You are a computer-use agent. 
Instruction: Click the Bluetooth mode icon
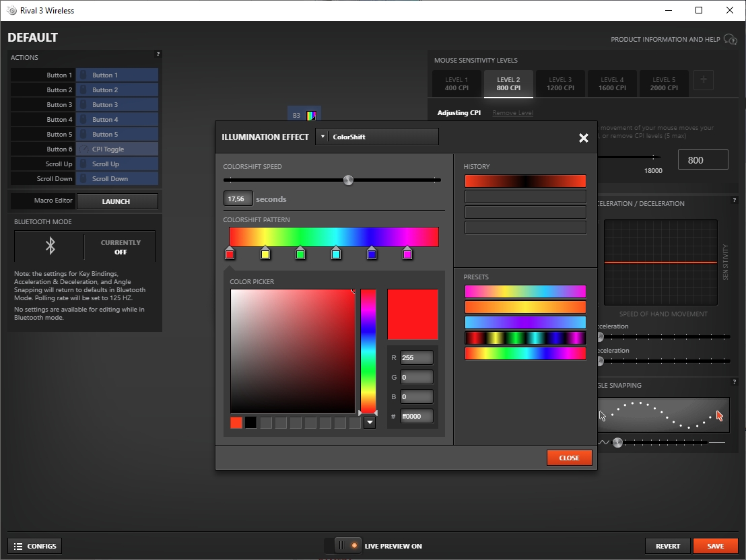(50, 246)
